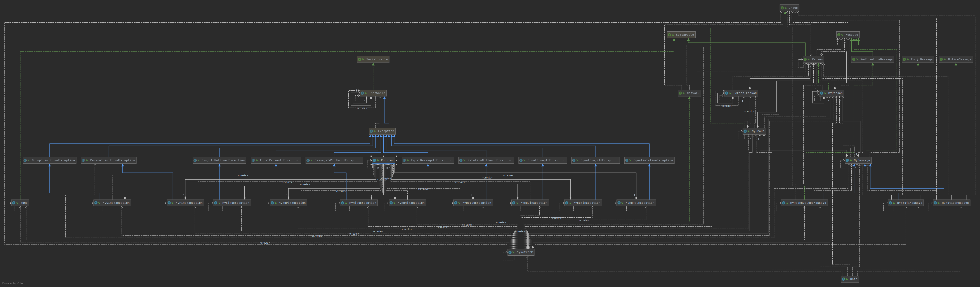
Task: Click the Powered by yFiles label
Action: pos(13,283)
